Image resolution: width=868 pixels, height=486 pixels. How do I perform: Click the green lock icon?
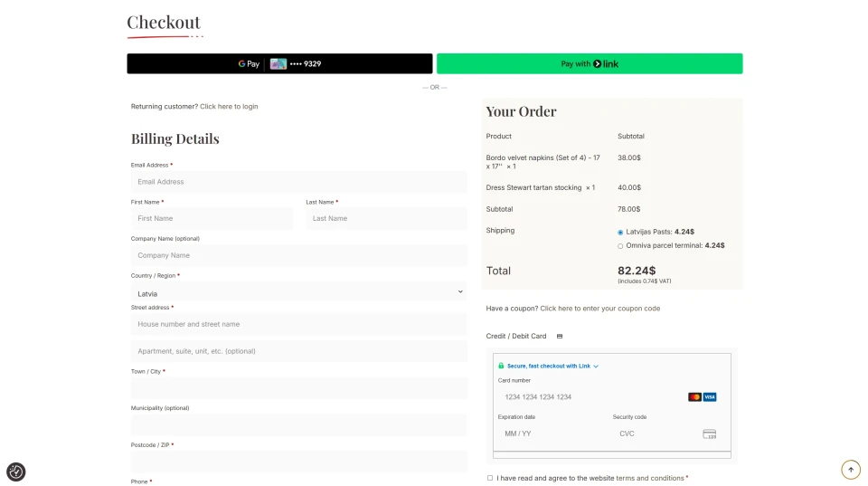(x=501, y=366)
